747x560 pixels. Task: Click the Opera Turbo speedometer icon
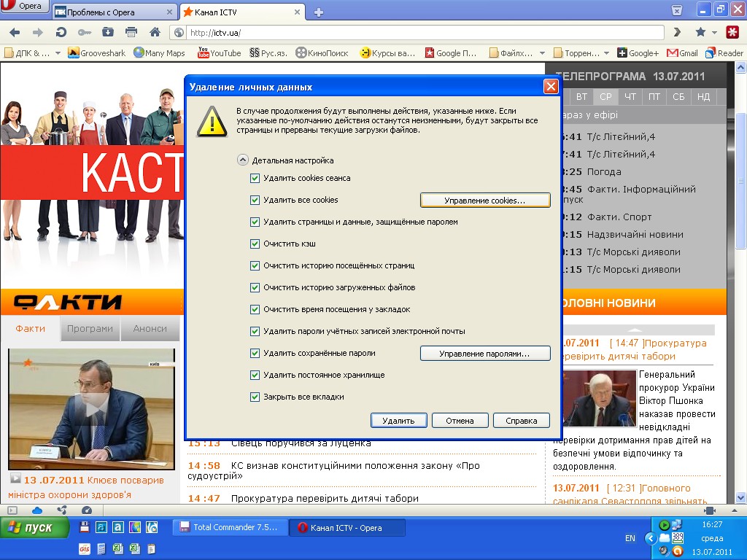pos(87,510)
